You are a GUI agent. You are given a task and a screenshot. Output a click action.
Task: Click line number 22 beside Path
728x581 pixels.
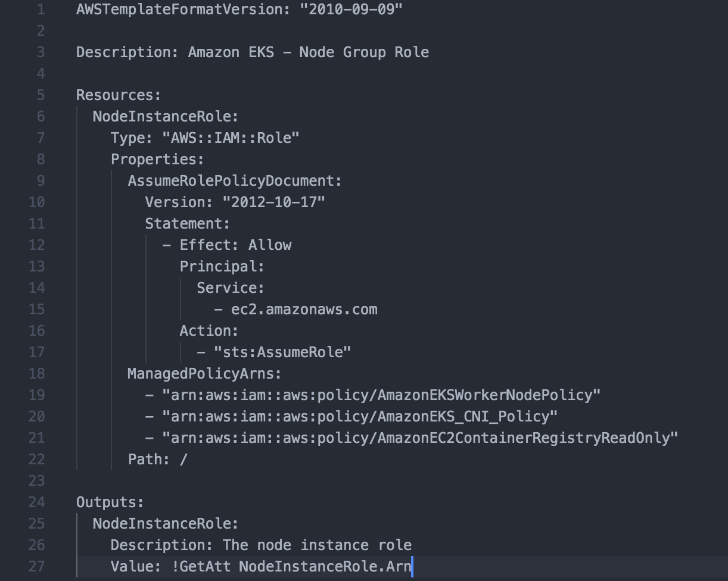[37, 460]
